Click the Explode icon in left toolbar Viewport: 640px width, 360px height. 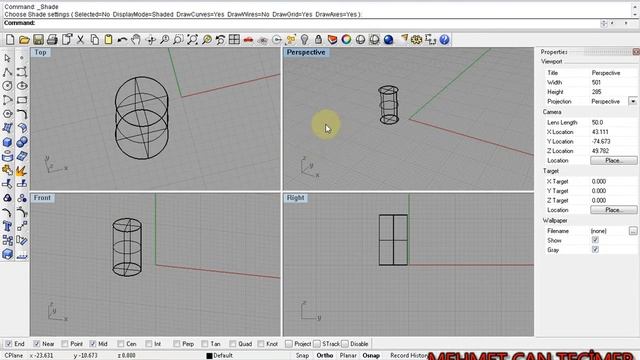(22, 171)
